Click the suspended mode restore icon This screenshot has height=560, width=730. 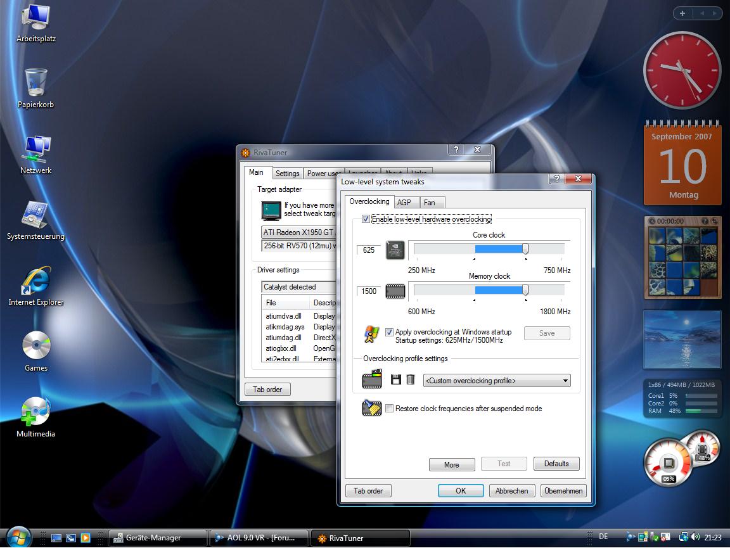click(371, 408)
